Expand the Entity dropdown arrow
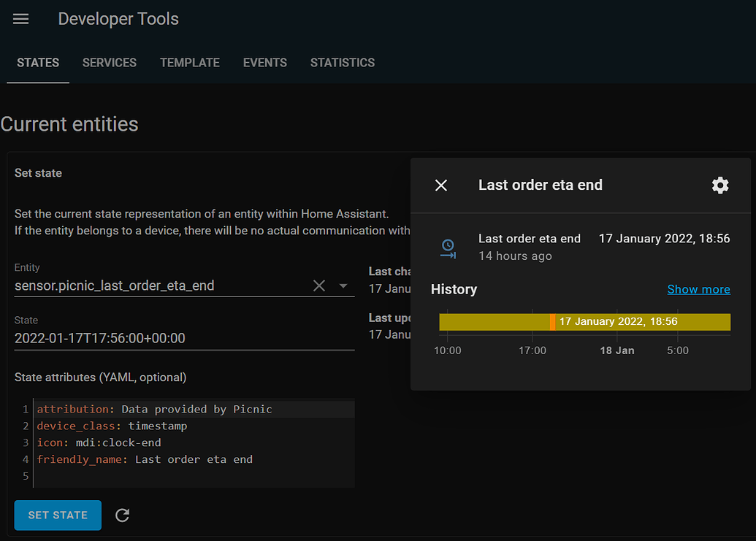The height and width of the screenshot is (541, 756). pyautogui.click(x=343, y=286)
